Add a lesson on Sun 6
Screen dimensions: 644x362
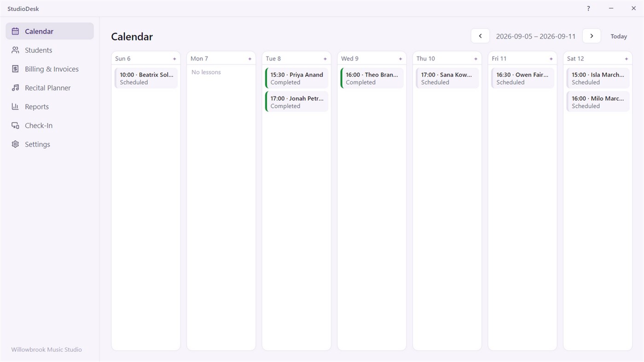tap(174, 59)
